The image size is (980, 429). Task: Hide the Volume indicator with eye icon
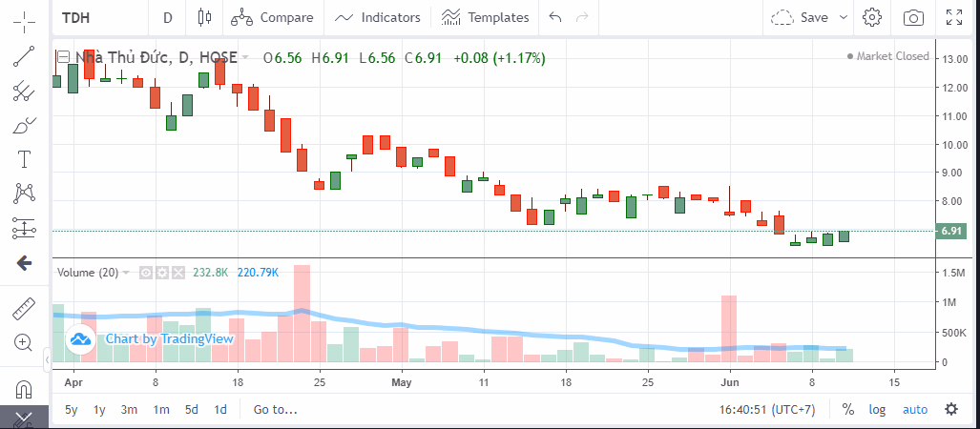pyautogui.click(x=146, y=273)
